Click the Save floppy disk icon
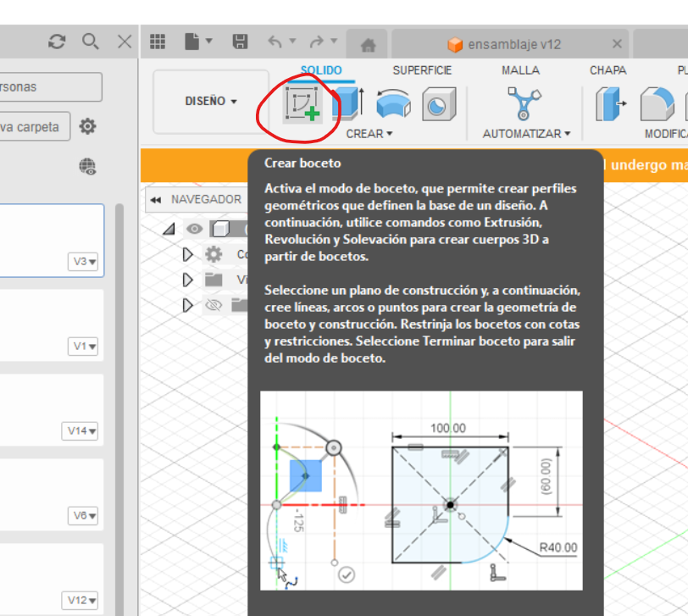The width and height of the screenshot is (688, 616). pos(240,42)
